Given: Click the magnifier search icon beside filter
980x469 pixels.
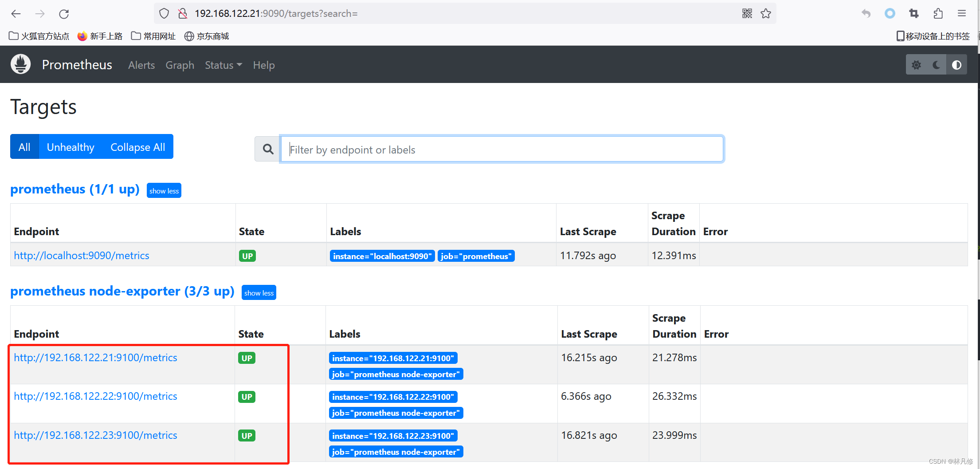Looking at the screenshot, I should [x=268, y=149].
